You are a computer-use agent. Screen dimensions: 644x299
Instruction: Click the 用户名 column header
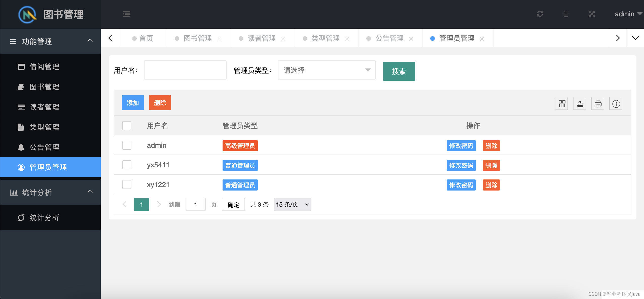point(157,126)
